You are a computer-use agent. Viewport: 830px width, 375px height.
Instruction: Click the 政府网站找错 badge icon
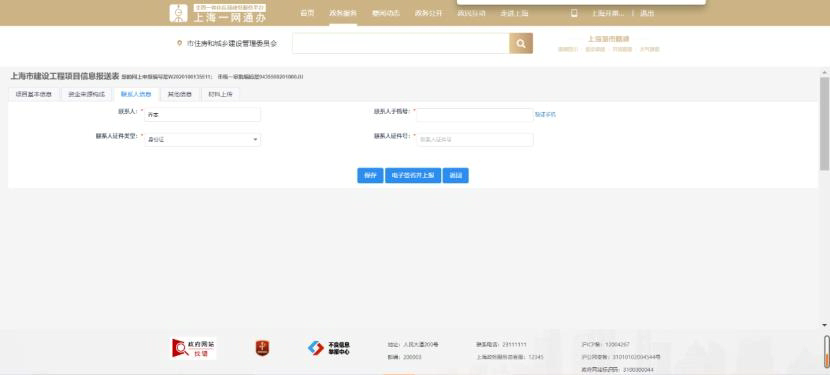coord(194,348)
